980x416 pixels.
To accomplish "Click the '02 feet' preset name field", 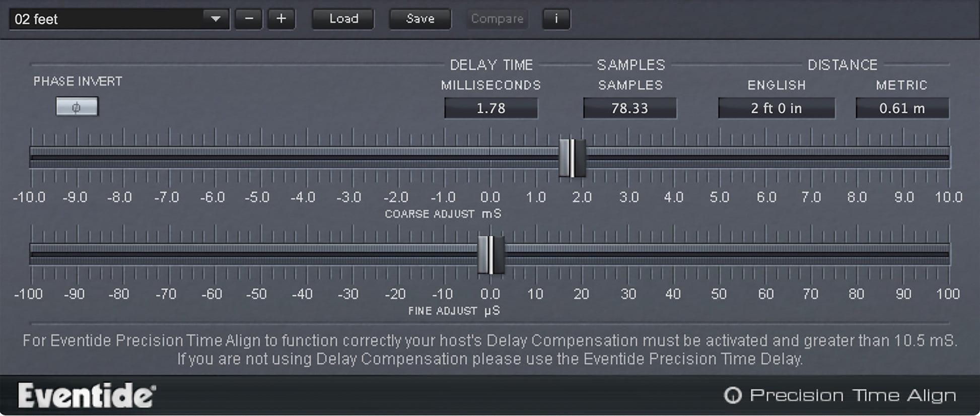I will [x=106, y=19].
